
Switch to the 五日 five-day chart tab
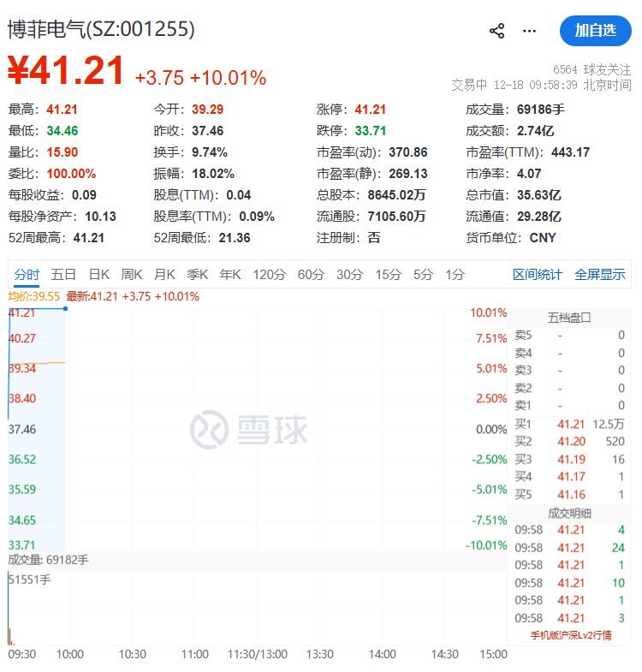[63, 275]
